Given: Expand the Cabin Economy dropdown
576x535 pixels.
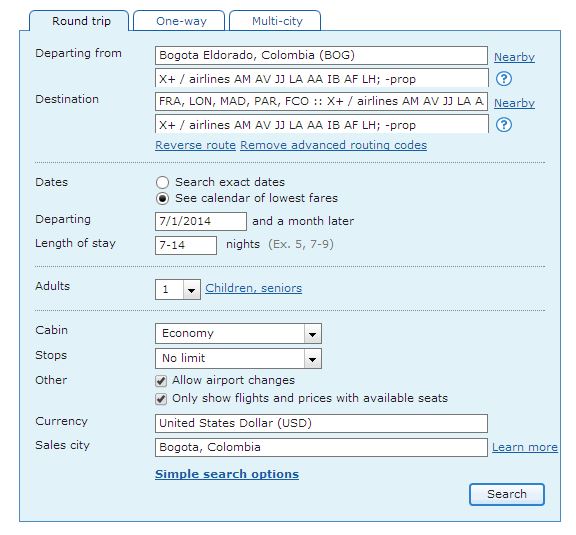Looking at the screenshot, I should [238, 333].
